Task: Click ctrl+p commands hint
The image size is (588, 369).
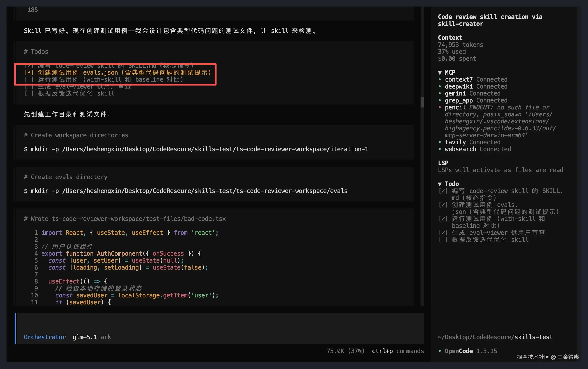Action: click(398, 351)
